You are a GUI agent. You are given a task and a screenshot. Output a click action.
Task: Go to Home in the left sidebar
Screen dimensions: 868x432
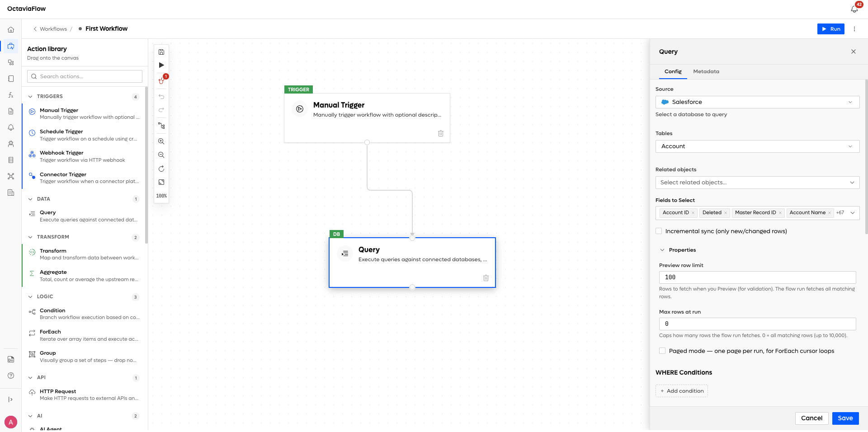pos(11,30)
